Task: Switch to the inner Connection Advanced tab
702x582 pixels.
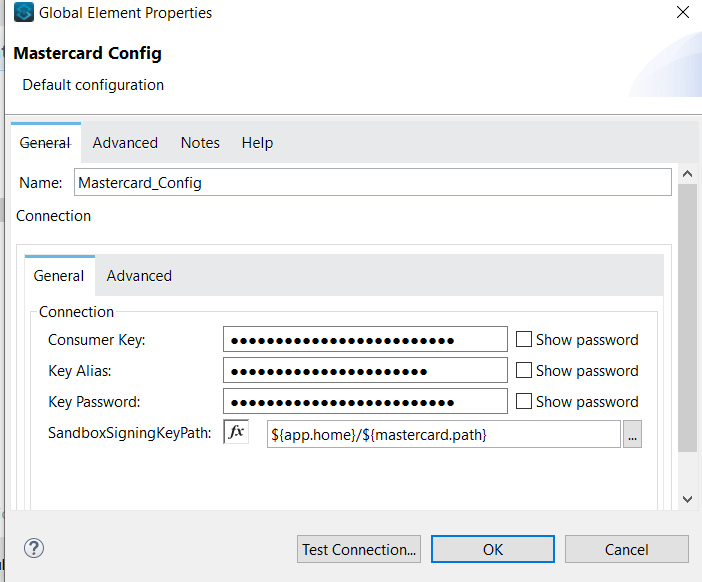Action: (x=139, y=276)
